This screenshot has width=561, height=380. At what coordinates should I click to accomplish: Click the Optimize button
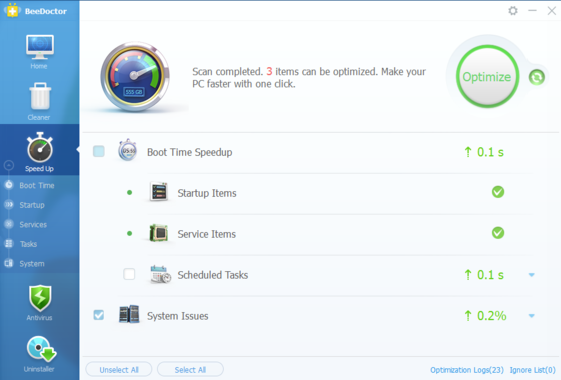[x=487, y=77]
